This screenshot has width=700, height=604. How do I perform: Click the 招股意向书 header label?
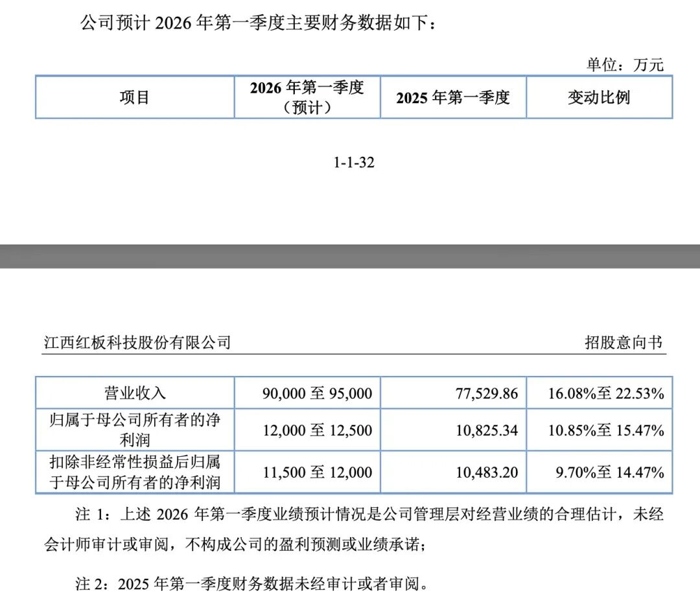pyautogui.click(x=624, y=342)
